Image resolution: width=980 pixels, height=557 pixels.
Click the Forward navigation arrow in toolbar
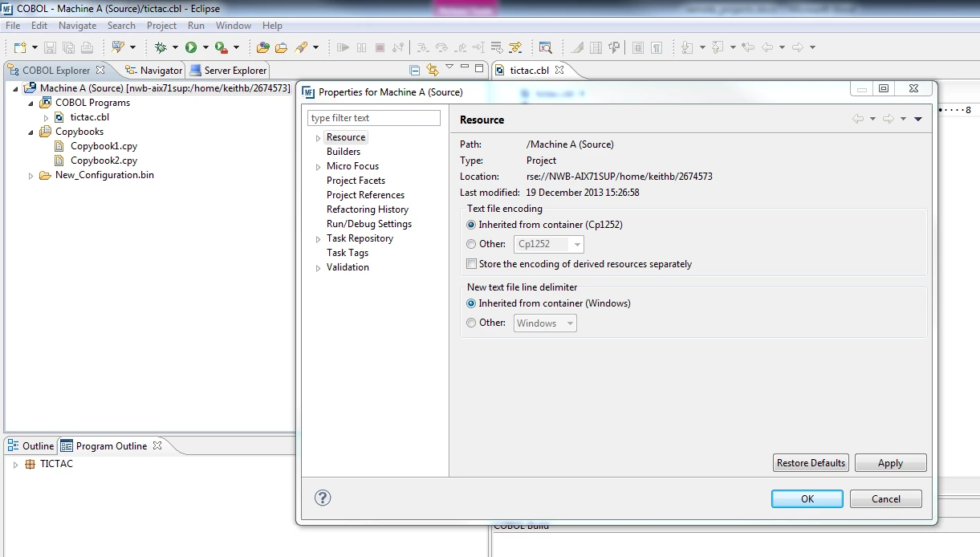pyautogui.click(x=797, y=47)
